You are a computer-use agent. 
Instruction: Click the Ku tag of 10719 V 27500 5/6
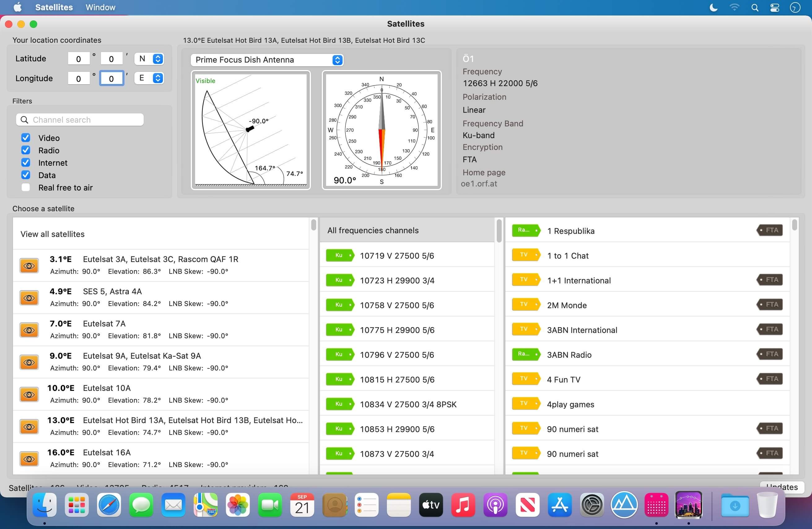point(340,255)
